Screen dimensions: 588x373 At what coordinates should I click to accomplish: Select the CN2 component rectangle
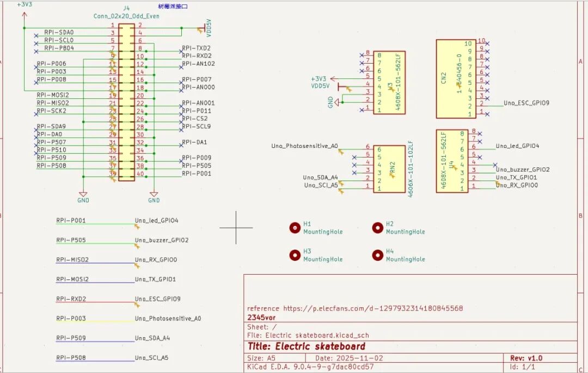456,79
